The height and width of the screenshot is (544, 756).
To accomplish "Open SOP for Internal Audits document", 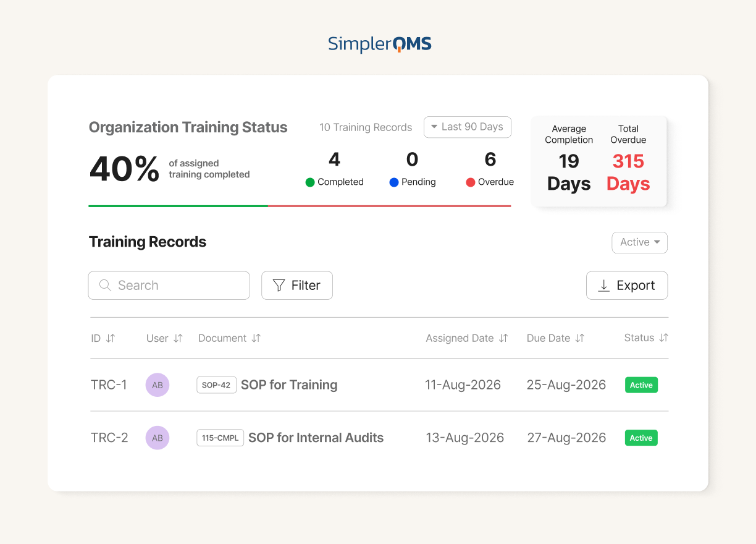I will [x=316, y=438].
